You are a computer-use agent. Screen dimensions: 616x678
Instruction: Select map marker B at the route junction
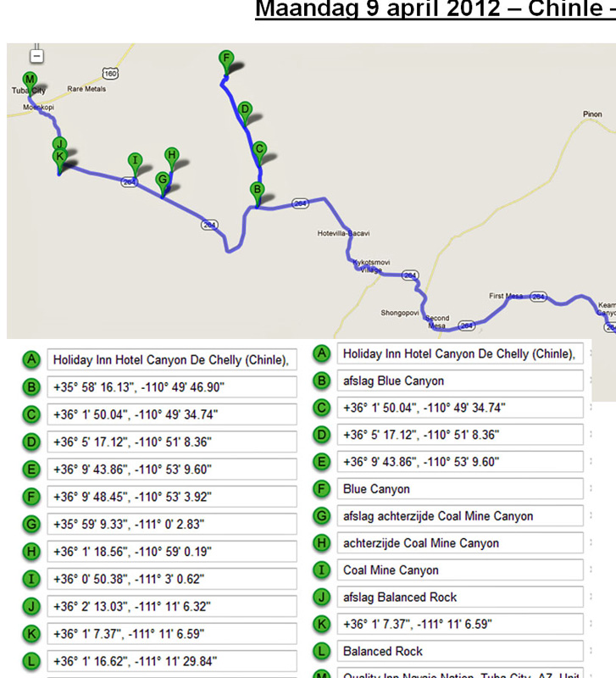point(256,189)
